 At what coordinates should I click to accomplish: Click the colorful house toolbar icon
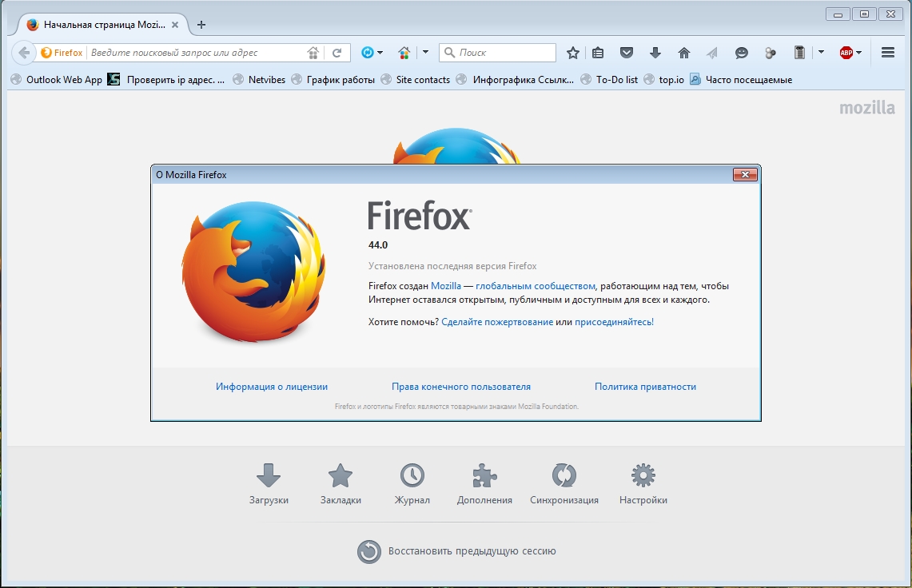click(x=404, y=53)
